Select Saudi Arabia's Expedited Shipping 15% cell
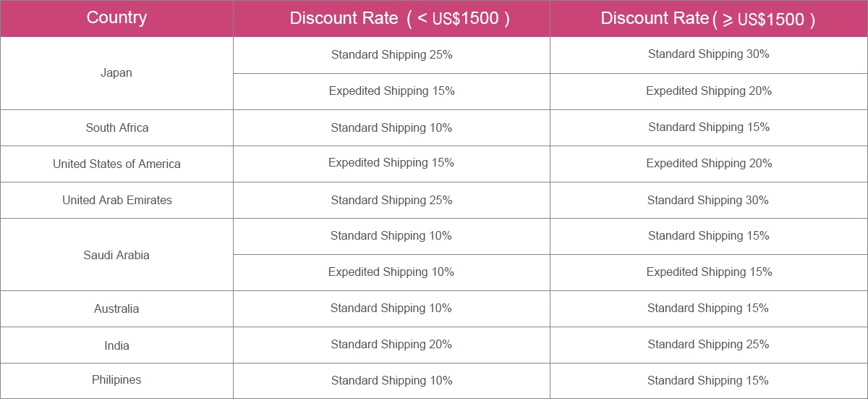This screenshot has width=868, height=399. (x=709, y=273)
